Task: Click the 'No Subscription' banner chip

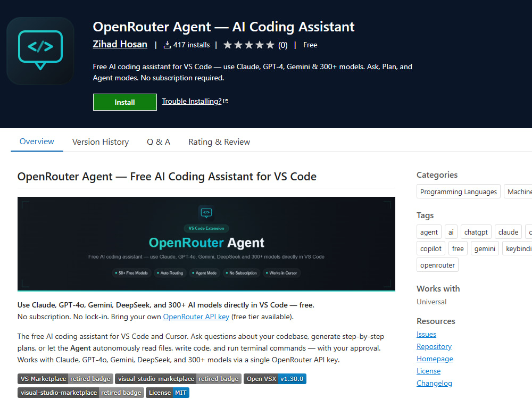Action: click(241, 273)
